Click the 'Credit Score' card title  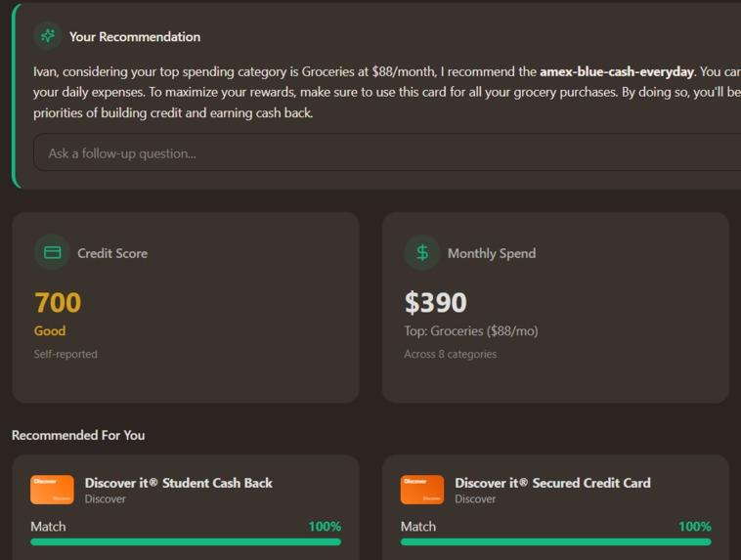click(x=112, y=253)
